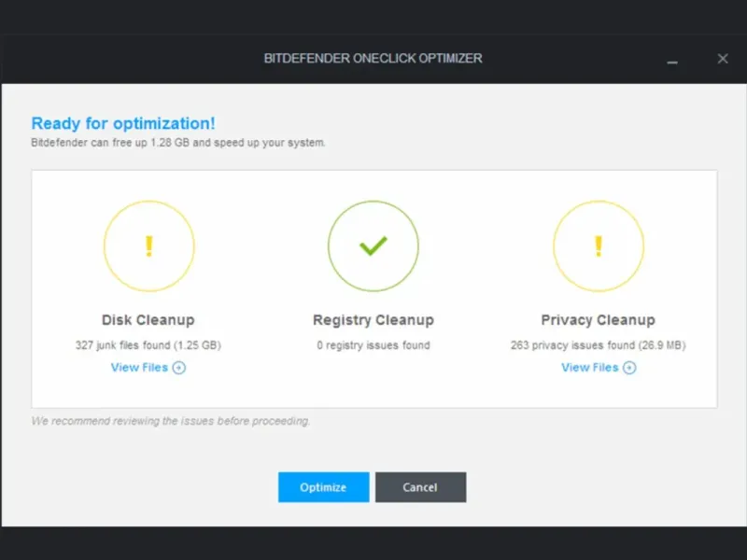Click the Ready for optimization heading

[x=123, y=123]
